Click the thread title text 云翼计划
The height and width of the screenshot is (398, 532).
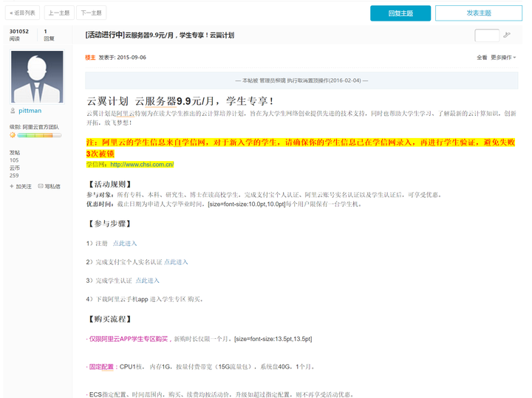click(x=160, y=35)
